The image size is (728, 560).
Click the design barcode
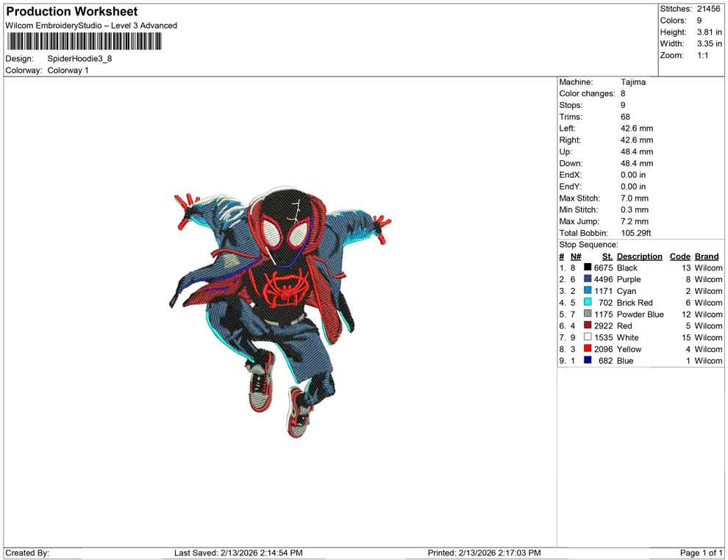[x=83, y=43]
